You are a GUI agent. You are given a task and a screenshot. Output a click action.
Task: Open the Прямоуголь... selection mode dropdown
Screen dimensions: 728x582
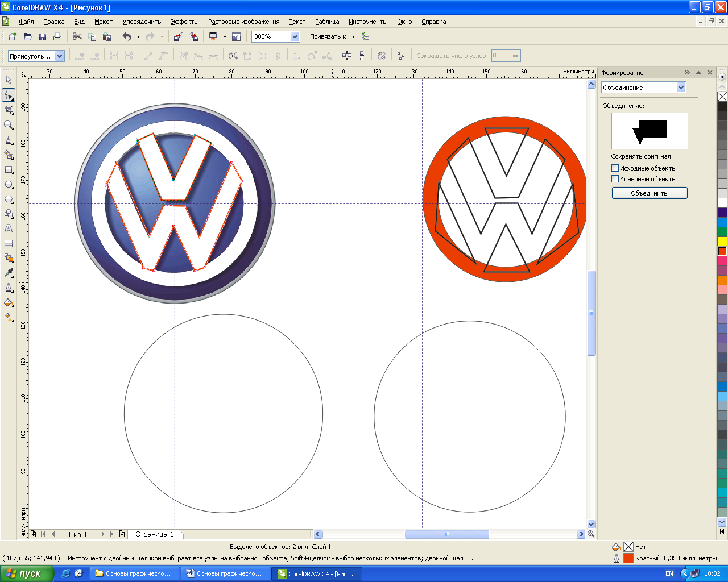(x=59, y=56)
